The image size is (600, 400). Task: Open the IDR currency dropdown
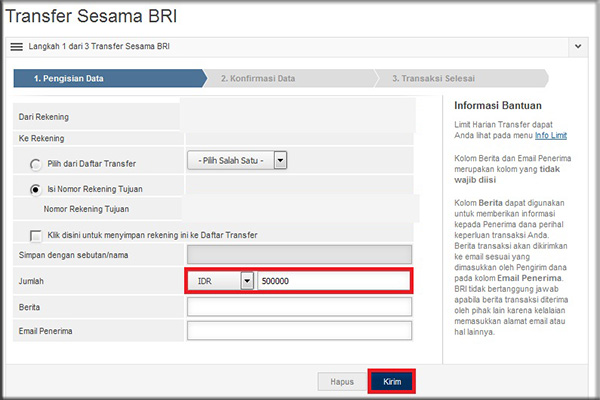click(x=221, y=281)
